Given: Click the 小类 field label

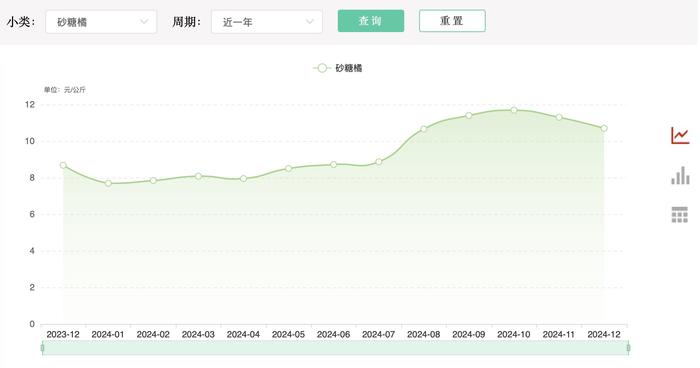Looking at the screenshot, I should (21, 21).
